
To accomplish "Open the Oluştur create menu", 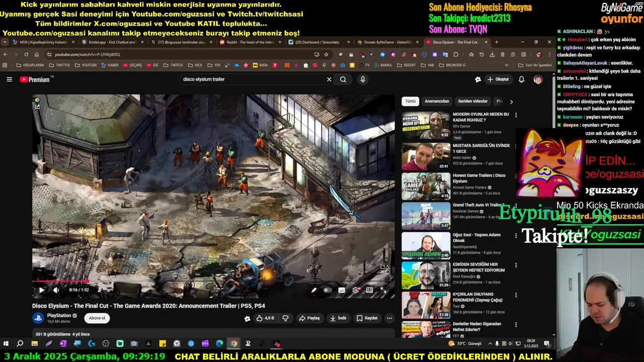I will tap(498, 79).
